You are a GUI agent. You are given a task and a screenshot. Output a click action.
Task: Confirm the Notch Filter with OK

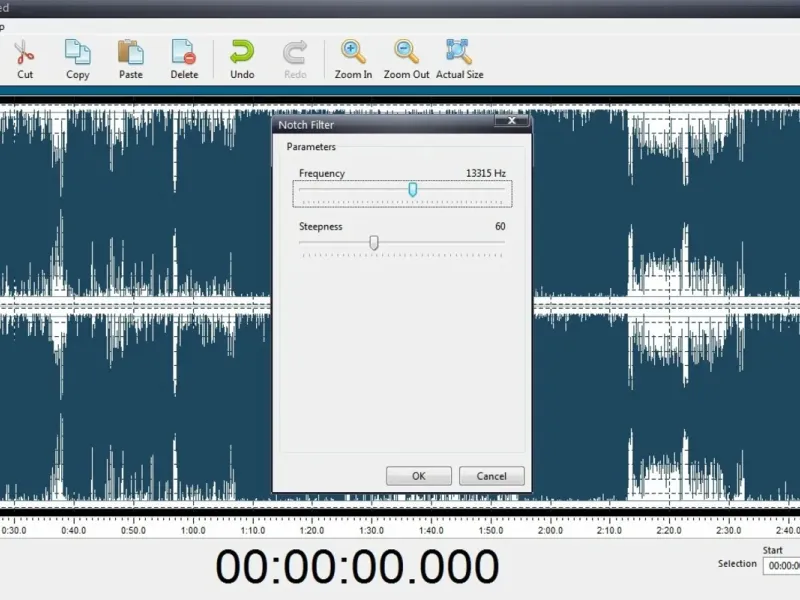coord(418,476)
